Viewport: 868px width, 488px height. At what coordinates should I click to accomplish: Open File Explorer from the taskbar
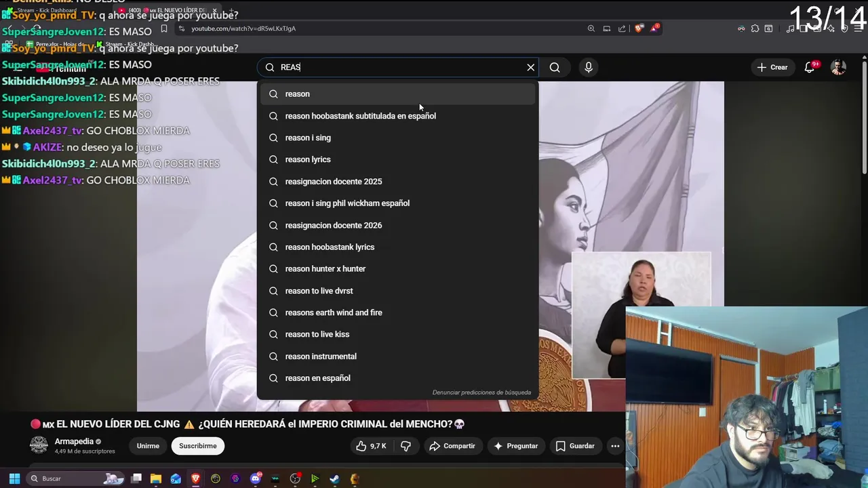pos(156,479)
